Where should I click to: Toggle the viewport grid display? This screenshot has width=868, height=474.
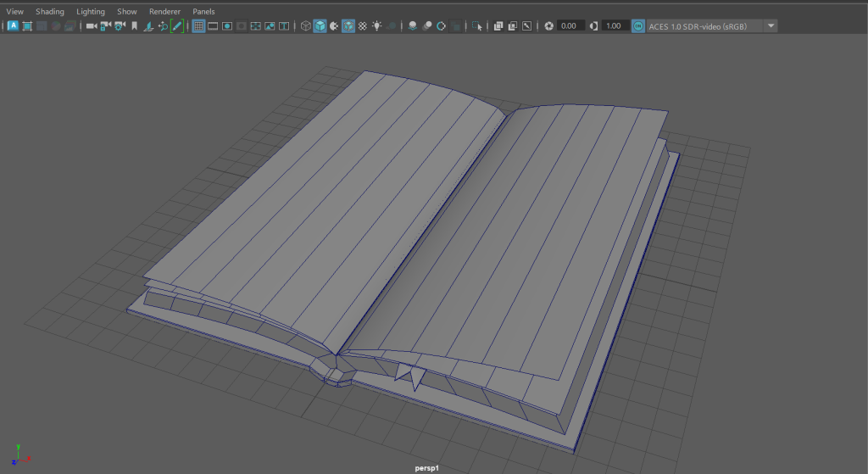(x=198, y=26)
